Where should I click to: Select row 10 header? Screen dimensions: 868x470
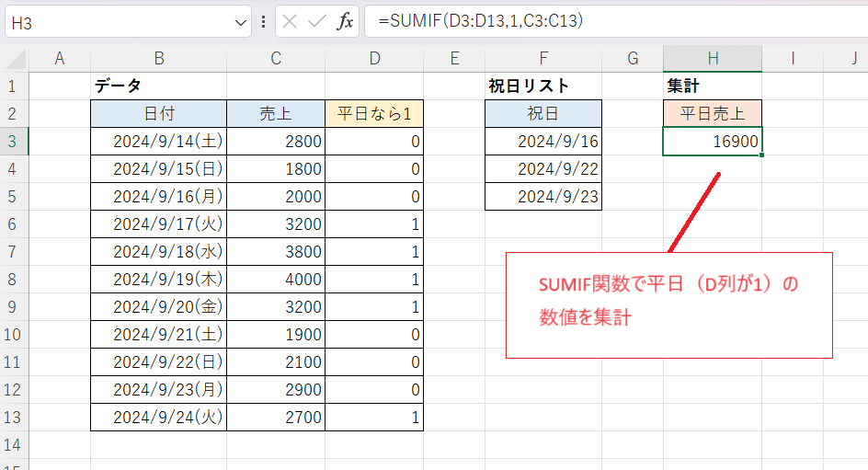tap(14, 335)
